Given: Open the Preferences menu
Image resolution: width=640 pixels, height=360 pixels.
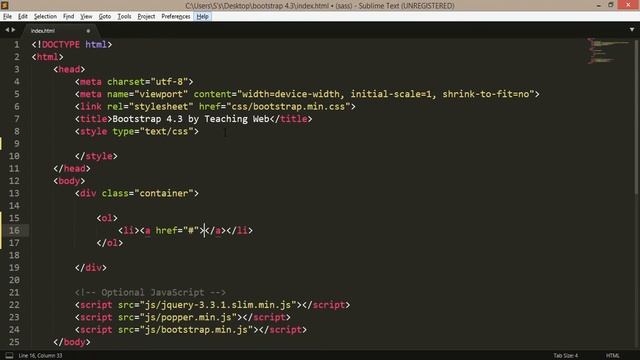Looking at the screenshot, I should (176, 16).
